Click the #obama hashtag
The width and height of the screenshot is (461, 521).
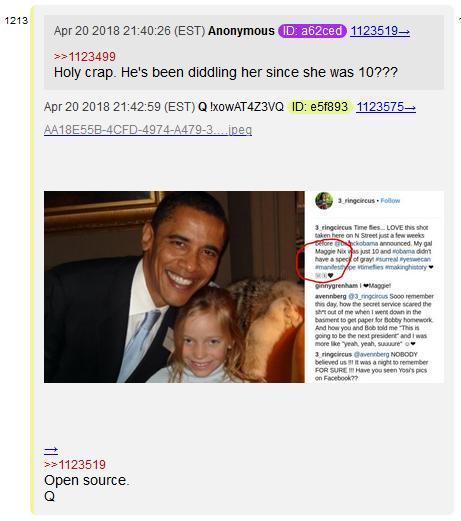[403, 251]
